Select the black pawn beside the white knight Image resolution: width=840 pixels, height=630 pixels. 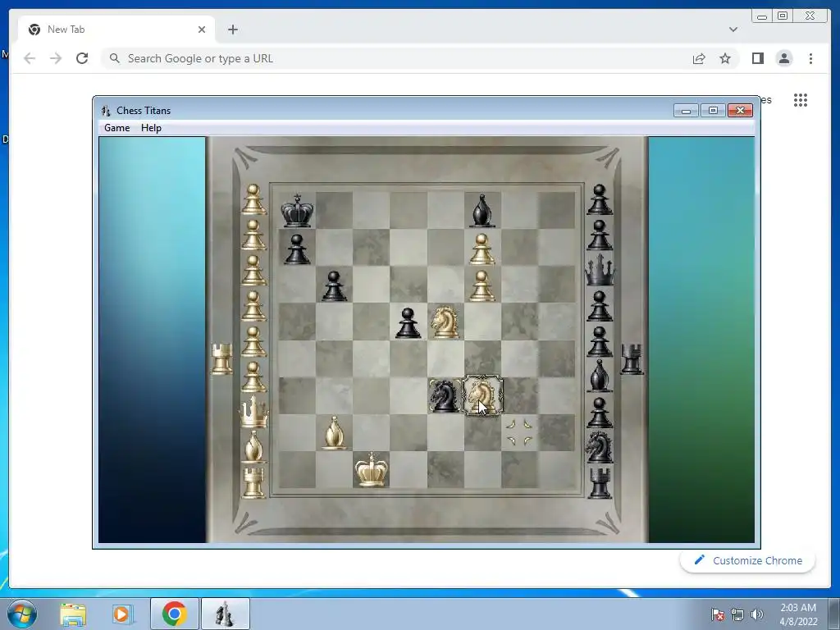(408, 322)
